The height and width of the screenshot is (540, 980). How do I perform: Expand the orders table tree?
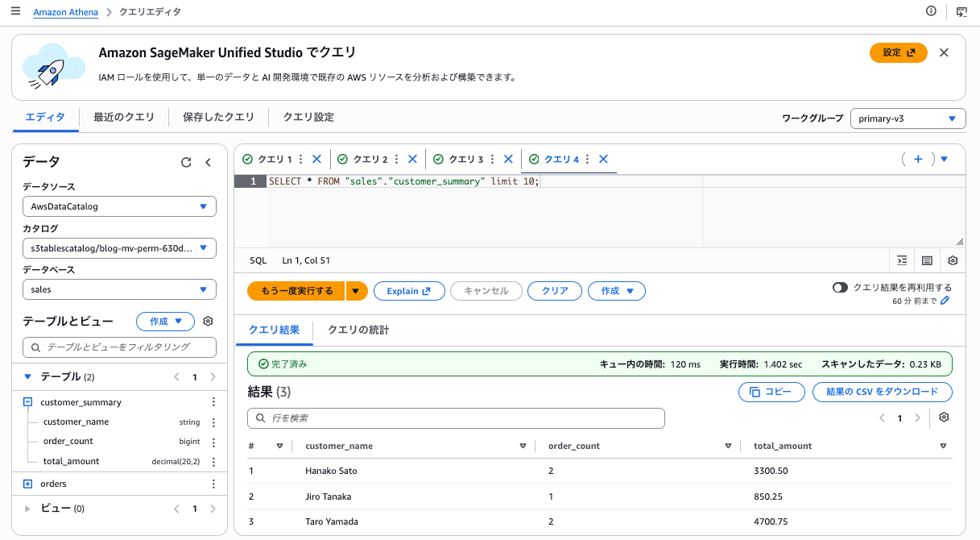[27, 484]
